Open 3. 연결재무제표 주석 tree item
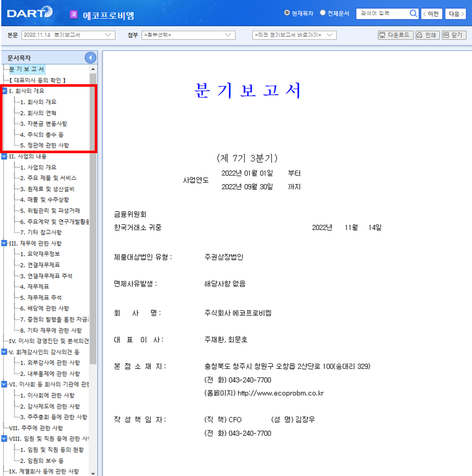This screenshot has height=476, width=472. pos(46,276)
